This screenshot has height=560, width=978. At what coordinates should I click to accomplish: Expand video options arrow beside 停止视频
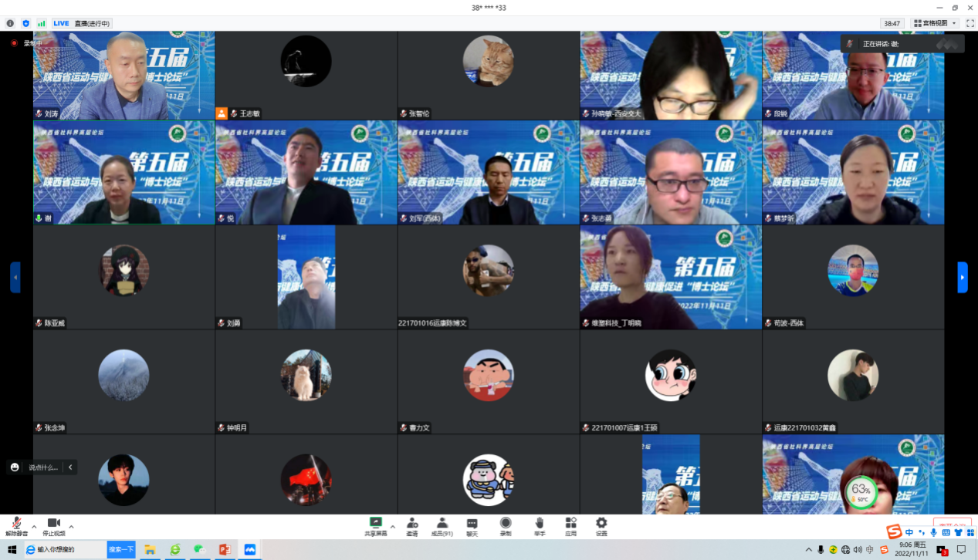point(72,526)
